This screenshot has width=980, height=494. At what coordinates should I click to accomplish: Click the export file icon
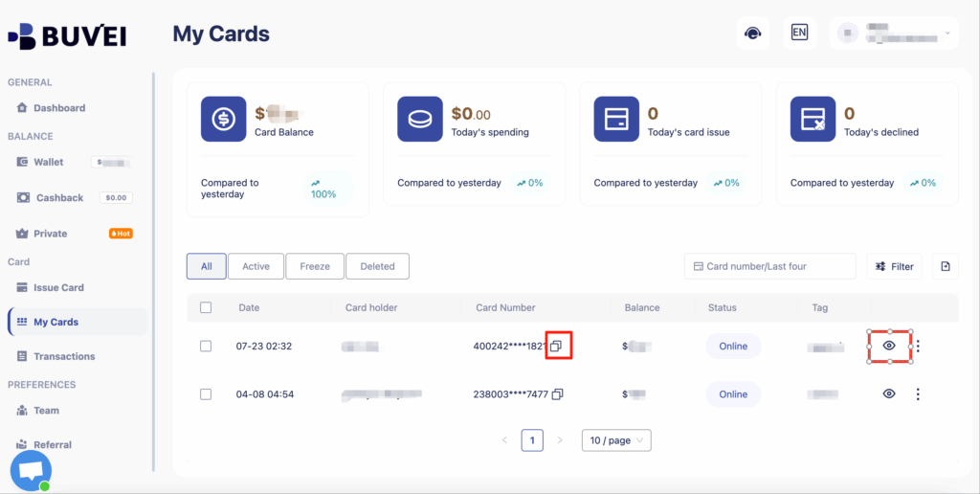[x=946, y=266]
